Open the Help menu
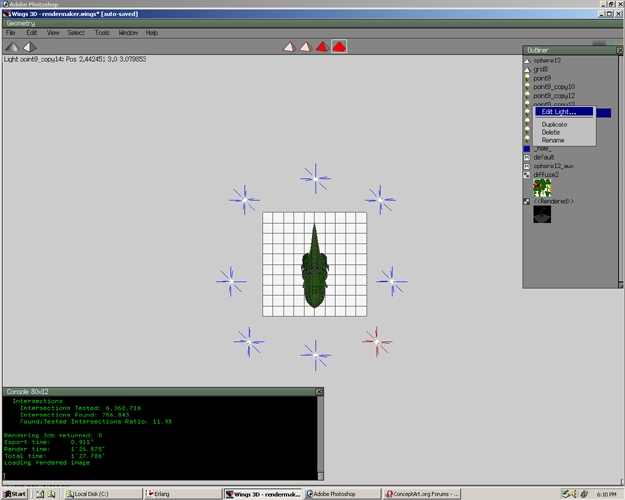 (152, 33)
